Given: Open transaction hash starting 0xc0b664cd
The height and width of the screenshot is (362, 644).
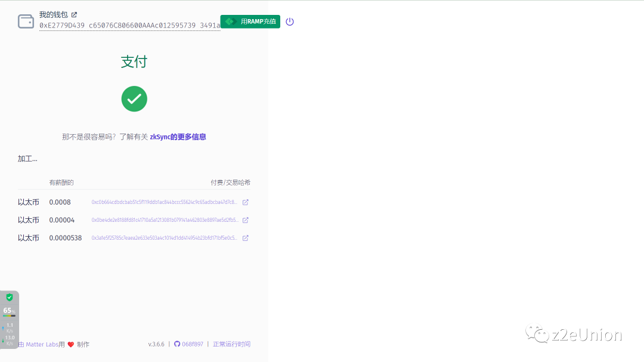Looking at the screenshot, I should [x=164, y=202].
